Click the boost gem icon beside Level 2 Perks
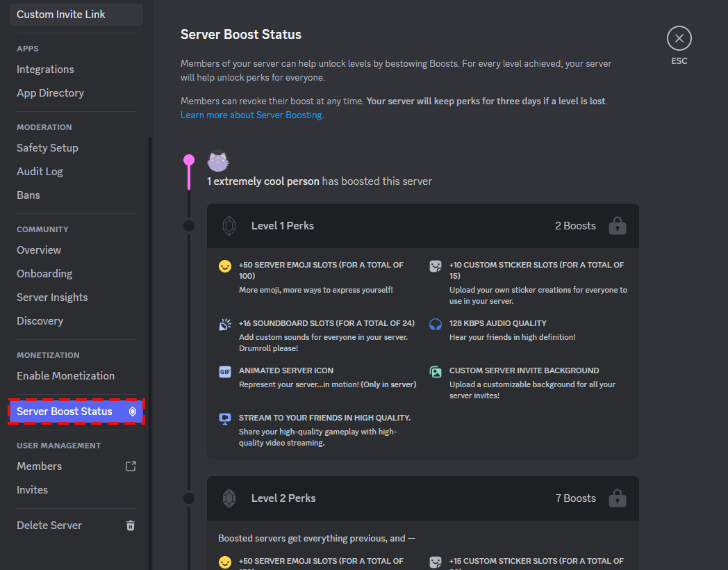The width and height of the screenshot is (728, 570). [229, 498]
